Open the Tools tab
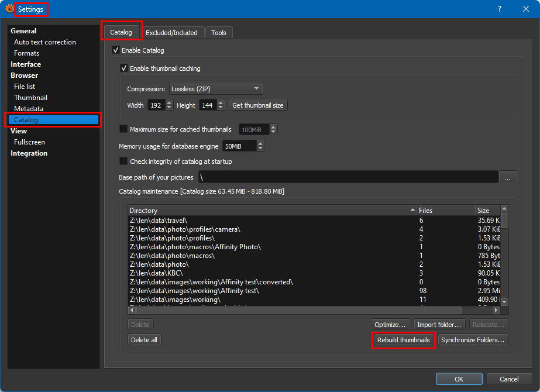This screenshot has height=392, width=540. [219, 33]
